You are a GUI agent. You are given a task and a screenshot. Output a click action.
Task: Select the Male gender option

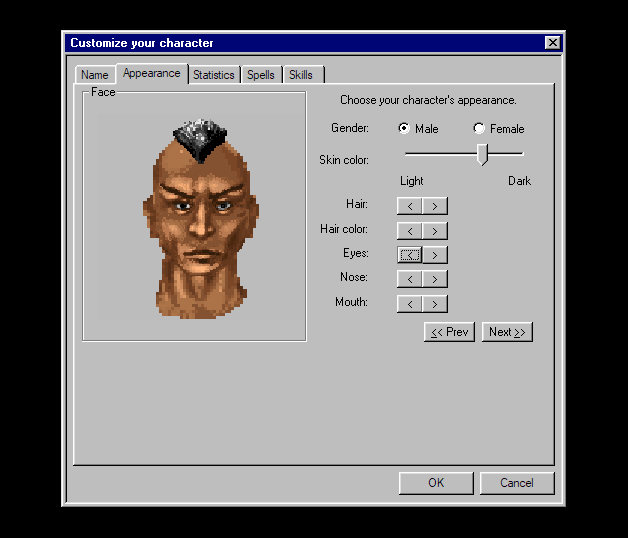point(418,129)
